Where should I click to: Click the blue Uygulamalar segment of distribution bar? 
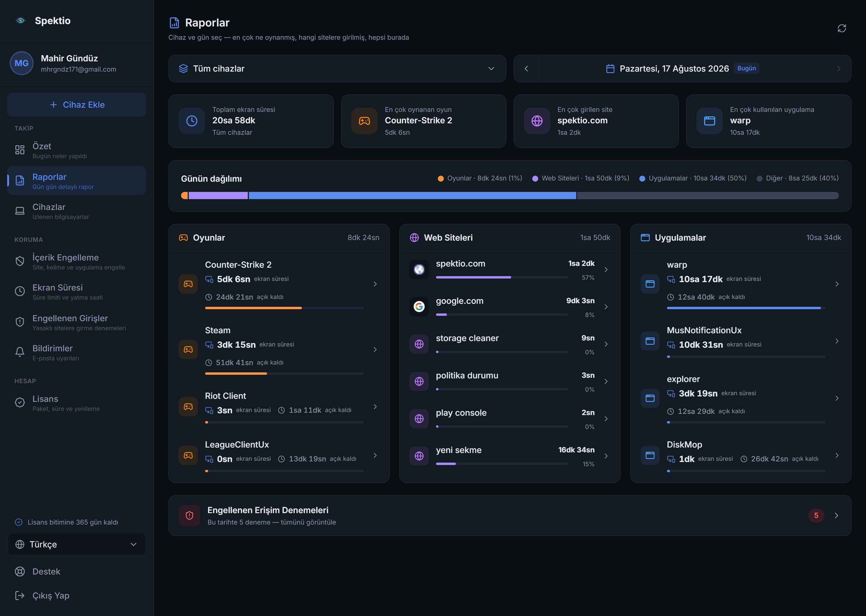tap(413, 195)
